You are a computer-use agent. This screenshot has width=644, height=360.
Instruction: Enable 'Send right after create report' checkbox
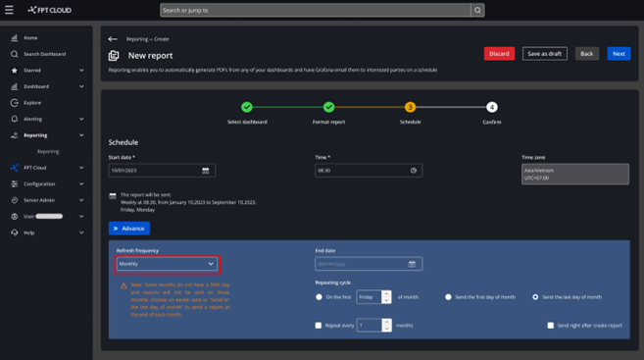point(550,326)
